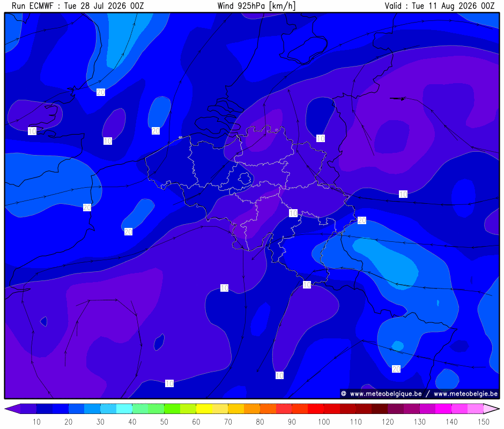Click the orange 80 km/h legend swatch
This screenshot has width=504, height=429.
[x=268, y=409]
